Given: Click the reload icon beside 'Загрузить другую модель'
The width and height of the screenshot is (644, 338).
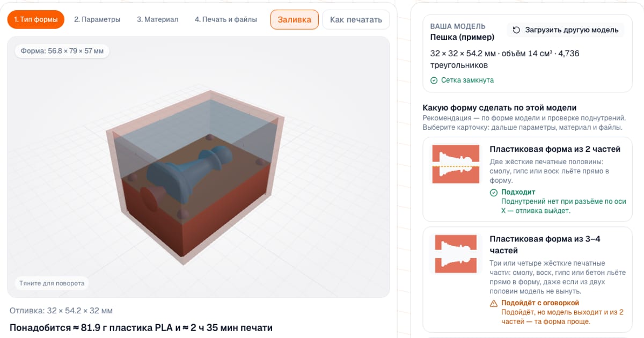Looking at the screenshot, I should tap(516, 30).
